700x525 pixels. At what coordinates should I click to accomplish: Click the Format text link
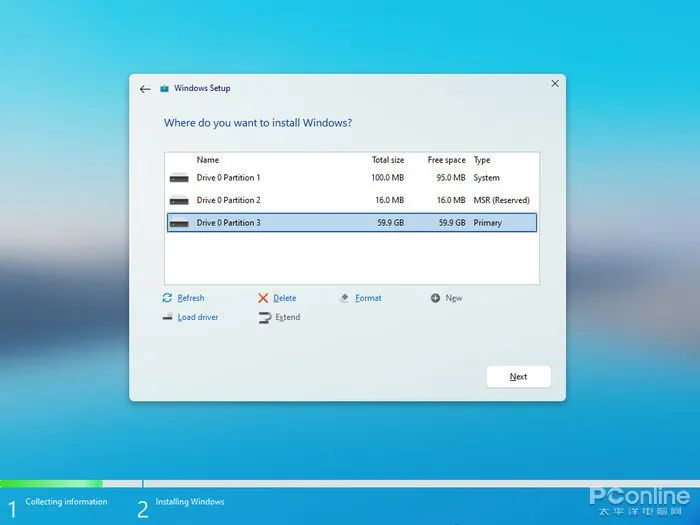coord(368,298)
